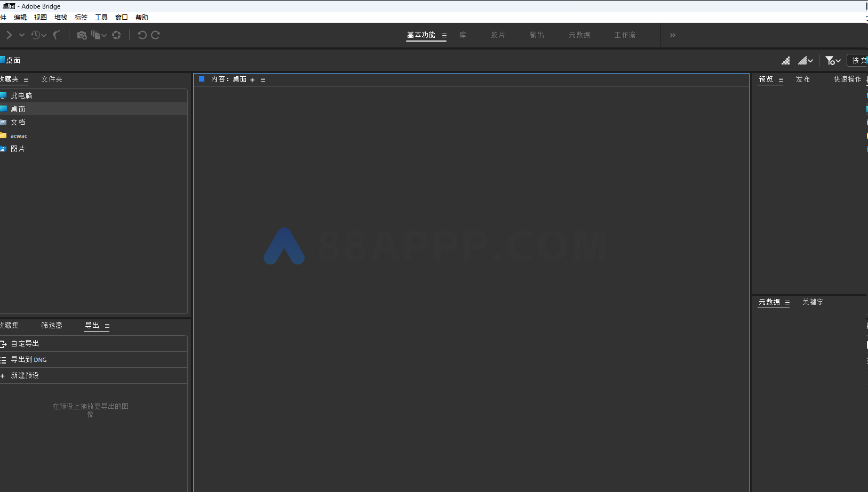Select the acwac folder in the favorites panel

(19, 135)
